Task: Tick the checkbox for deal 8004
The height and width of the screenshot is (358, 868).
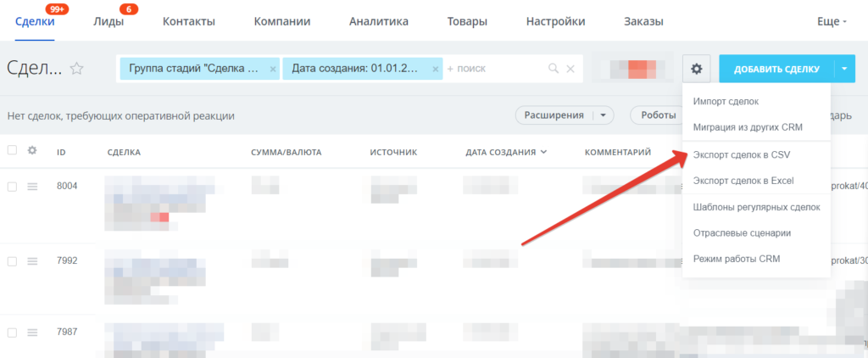Action: pos(12,187)
